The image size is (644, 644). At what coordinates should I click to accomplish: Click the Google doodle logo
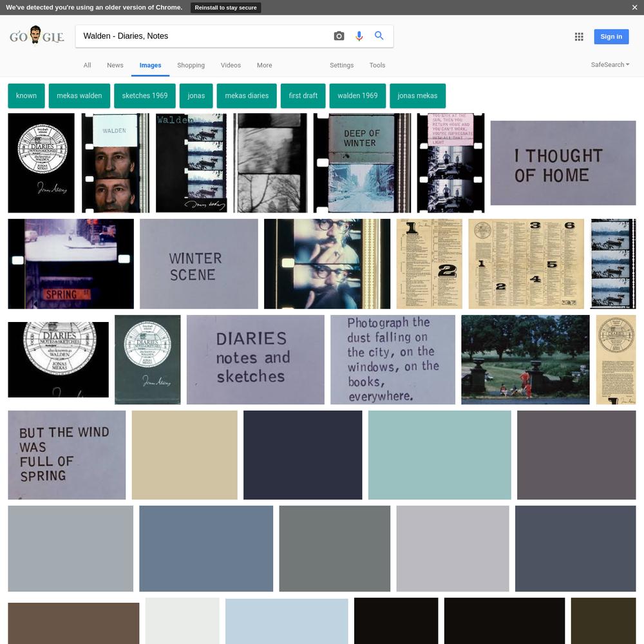click(x=37, y=35)
